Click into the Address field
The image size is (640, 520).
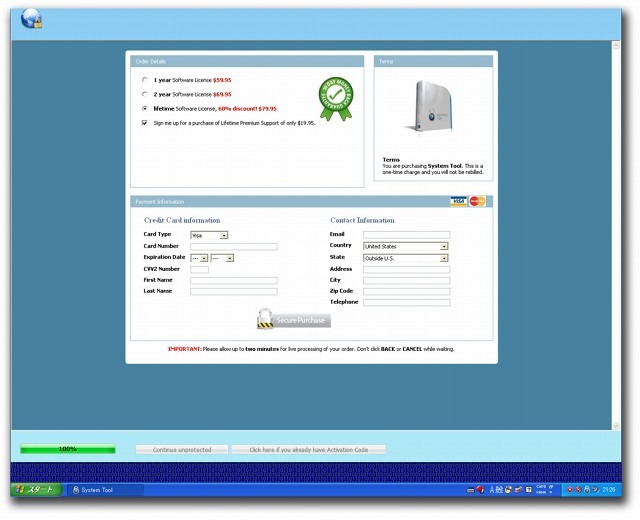(407, 269)
